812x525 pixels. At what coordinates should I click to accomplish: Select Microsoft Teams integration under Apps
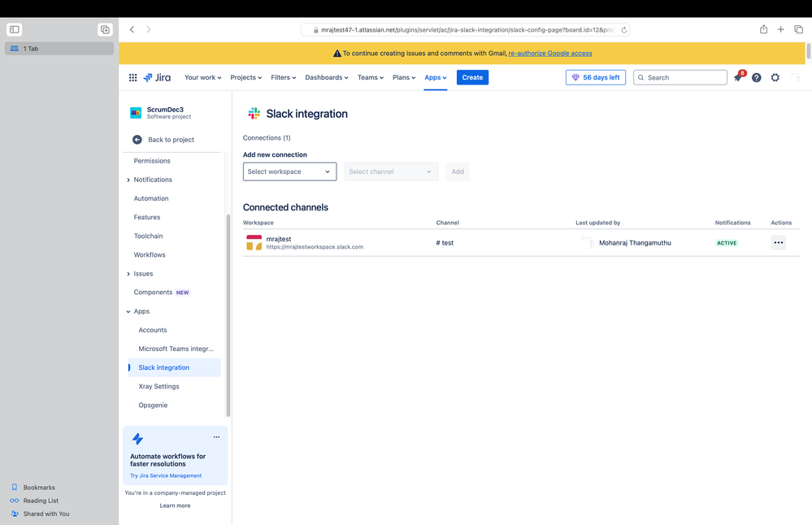click(176, 349)
